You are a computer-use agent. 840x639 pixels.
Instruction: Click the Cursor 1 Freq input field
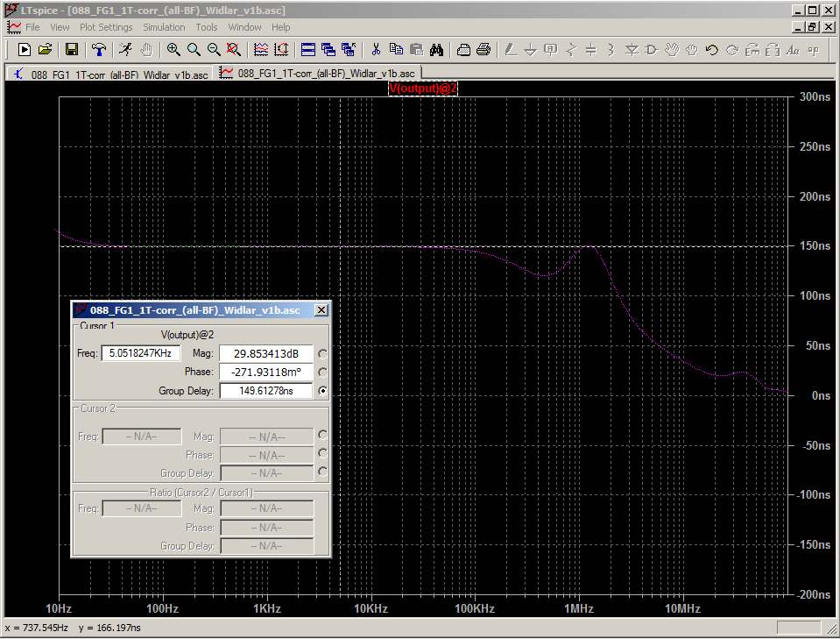[x=141, y=353]
